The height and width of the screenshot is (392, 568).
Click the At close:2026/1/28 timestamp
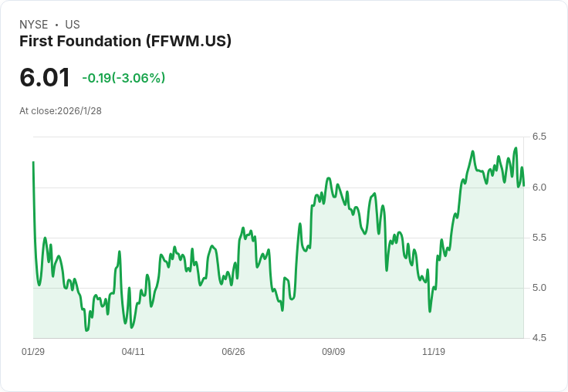[60, 111]
